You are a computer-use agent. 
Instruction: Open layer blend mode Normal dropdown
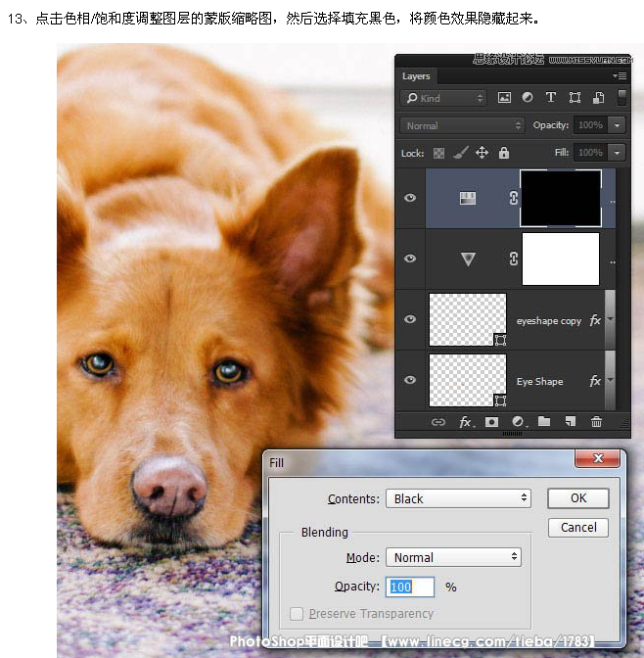tap(462, 125)
